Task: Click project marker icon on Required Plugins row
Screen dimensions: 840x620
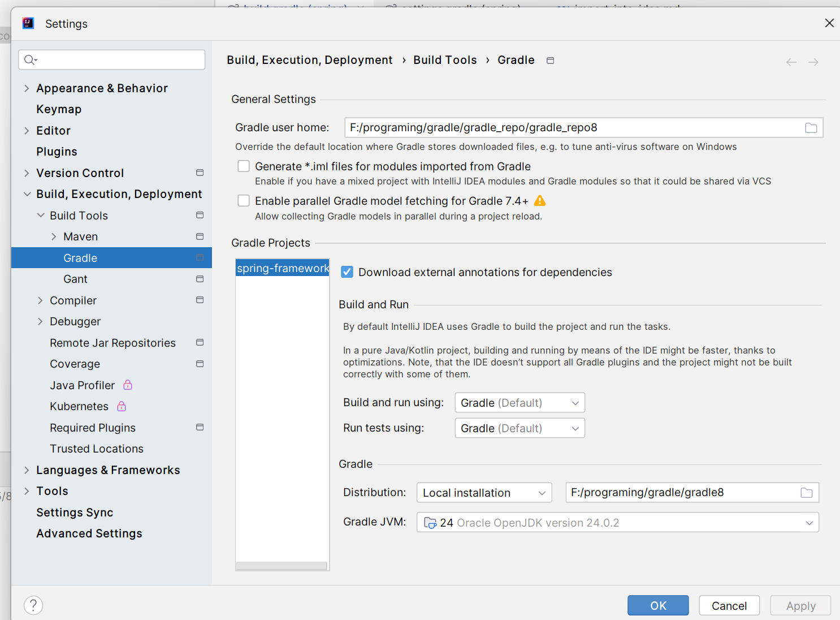Action: pyautogui.click(x=200, y=427)
